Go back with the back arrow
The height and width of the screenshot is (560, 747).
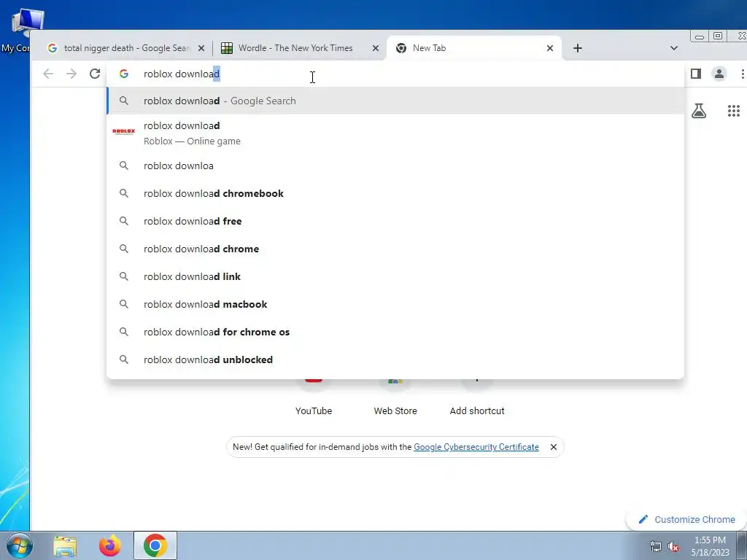tap(48, 74)
